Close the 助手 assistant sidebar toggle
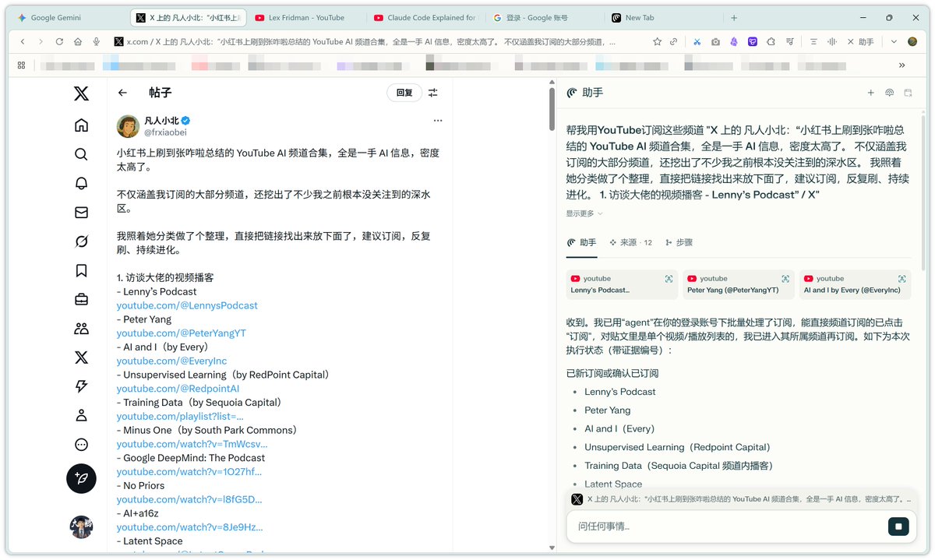 (860, 41)
